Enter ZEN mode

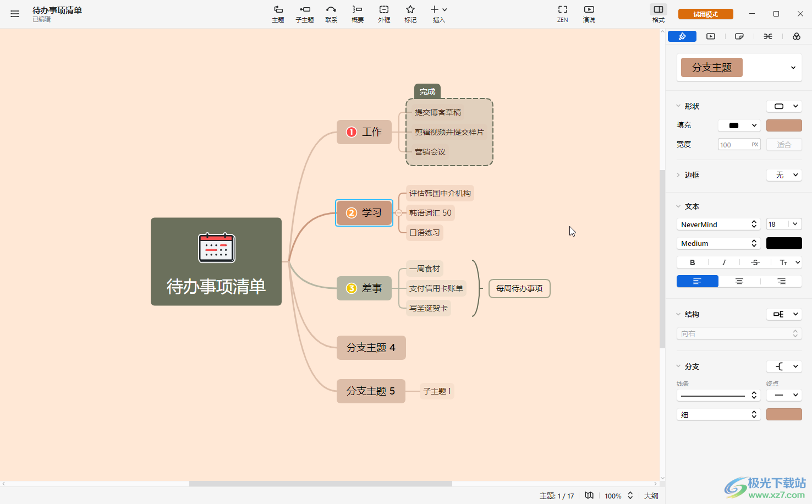coord(562,14)
